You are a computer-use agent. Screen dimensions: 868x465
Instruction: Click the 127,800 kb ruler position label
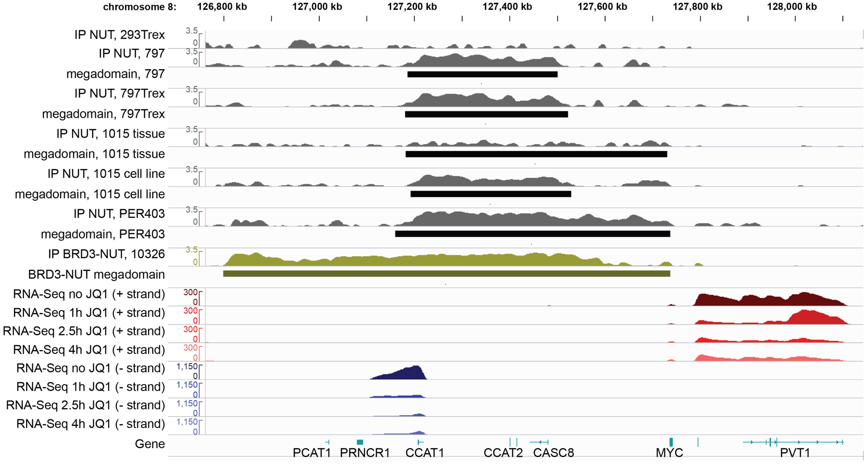[698, 7]
